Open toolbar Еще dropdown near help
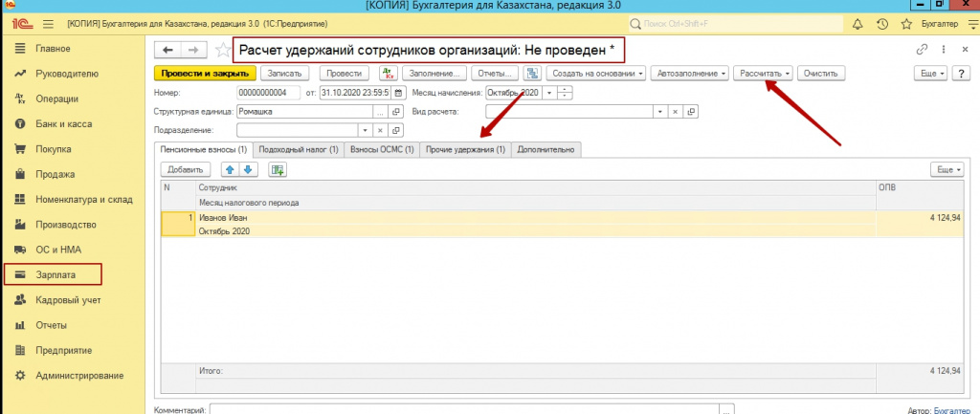This screenshot has height=414, width=980. point(931,73)
